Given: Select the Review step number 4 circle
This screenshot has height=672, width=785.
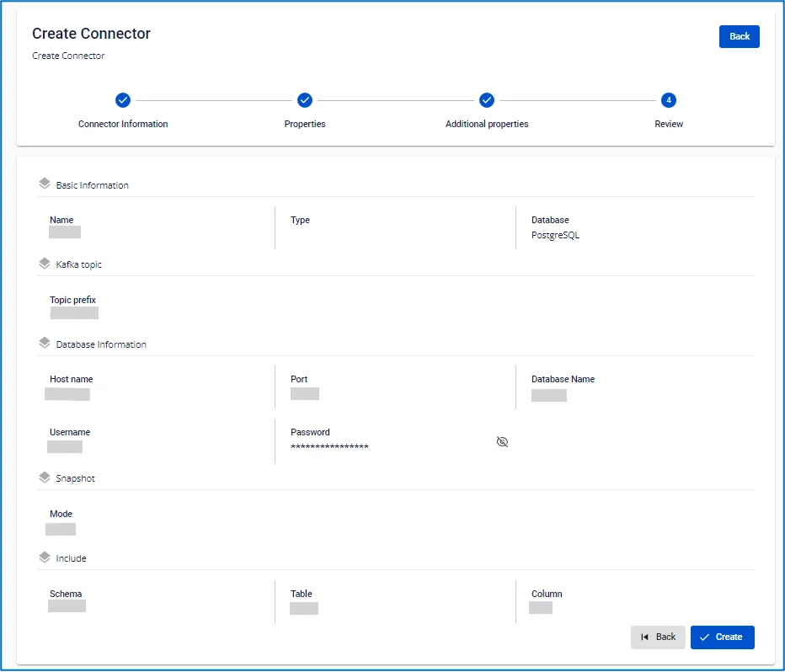Looking at the screenshot, I should [669, 100].
